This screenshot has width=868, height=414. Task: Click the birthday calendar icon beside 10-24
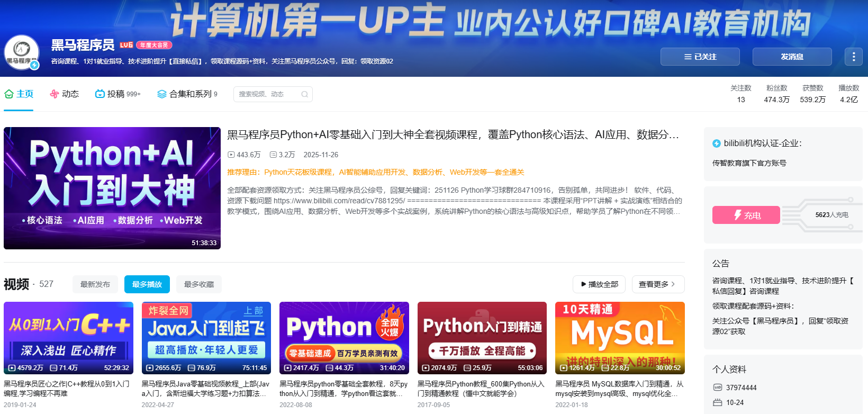(718, 402)
